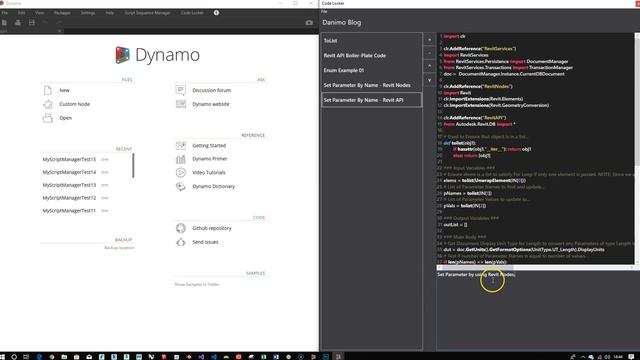Open the Packages menu in Dynamo

coord(62,13)
